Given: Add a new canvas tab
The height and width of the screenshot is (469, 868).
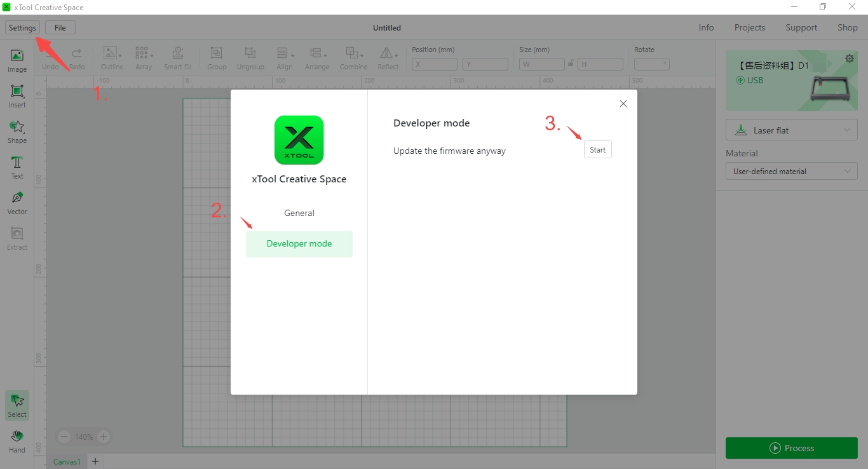Looking at the screenshot, I should (95, 461).
